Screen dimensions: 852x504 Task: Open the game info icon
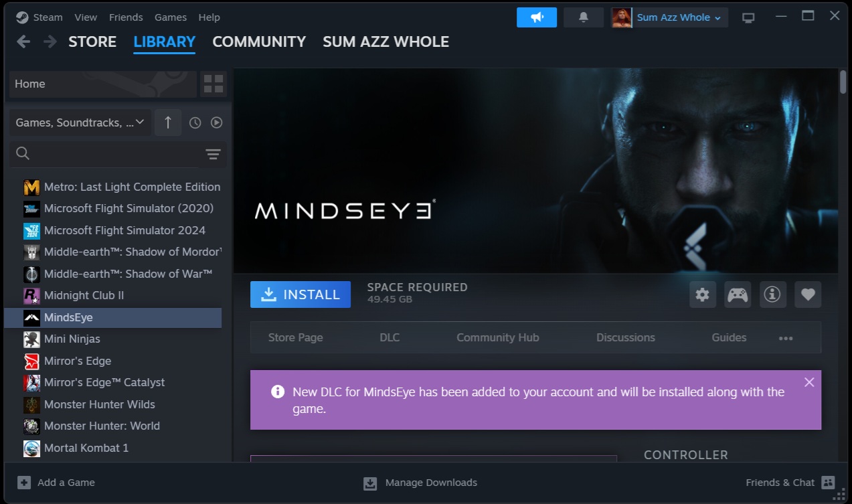coord(772,295)
